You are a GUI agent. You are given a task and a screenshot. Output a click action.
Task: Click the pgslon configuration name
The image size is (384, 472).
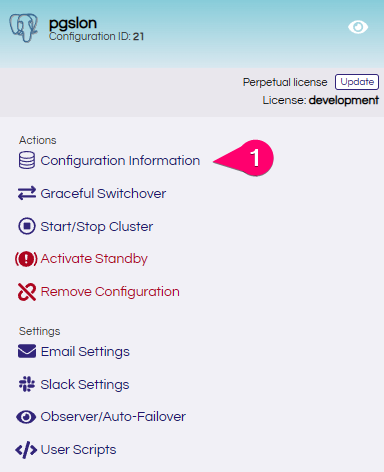pyautogui.click(x=73, y=23)
